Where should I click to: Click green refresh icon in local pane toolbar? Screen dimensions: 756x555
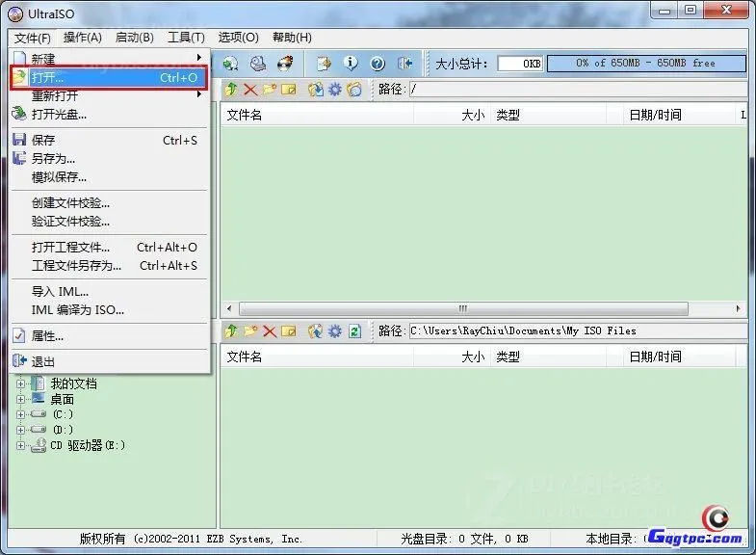tap(354, 330)
